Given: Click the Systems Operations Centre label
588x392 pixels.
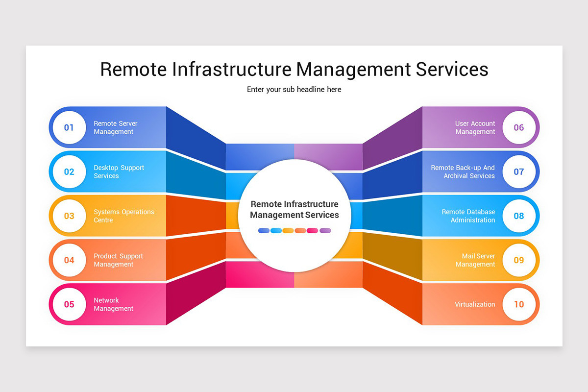Looking at the screenshot, I should 124,216.
